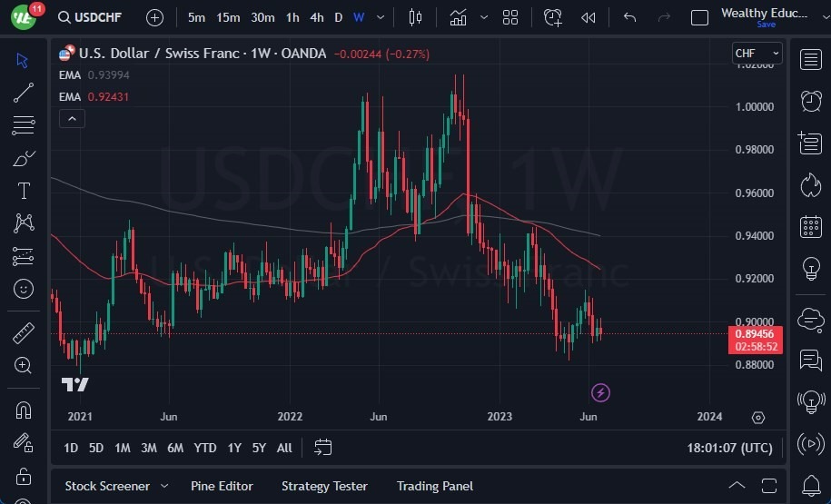The width and height of the screenshot is (831, 504).
Task: Set chart range to 1D
Action: pos(71,448)
